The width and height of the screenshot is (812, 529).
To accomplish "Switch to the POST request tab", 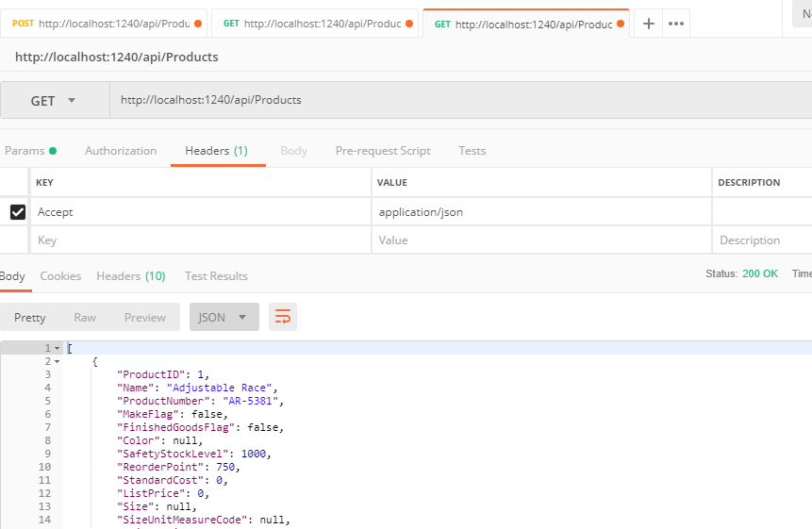I will coord(100,24).
